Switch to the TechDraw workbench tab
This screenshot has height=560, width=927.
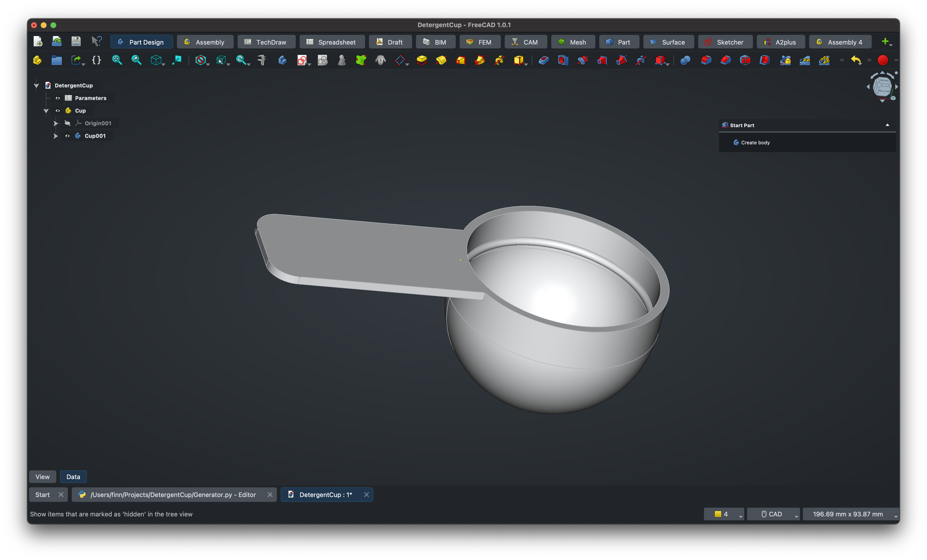click(x=266, y=42)
